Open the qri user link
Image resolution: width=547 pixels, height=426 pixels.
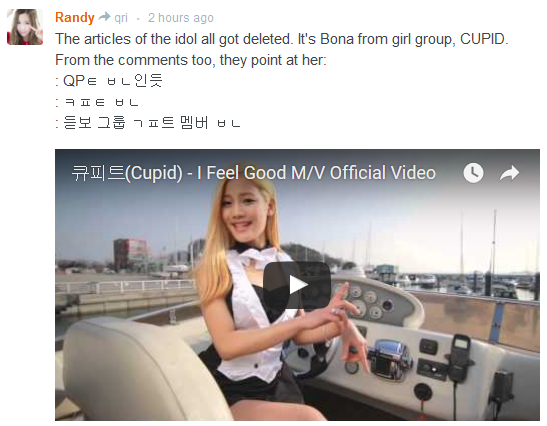point(121,18)
